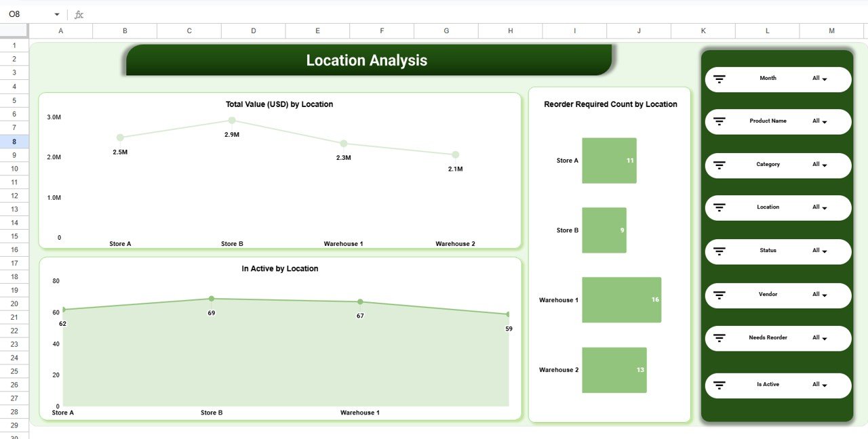The height and width of the screenshot is (439, 868).
Task: Open the All dropdown on the Is Active slicer
Action: pos(824,385)
